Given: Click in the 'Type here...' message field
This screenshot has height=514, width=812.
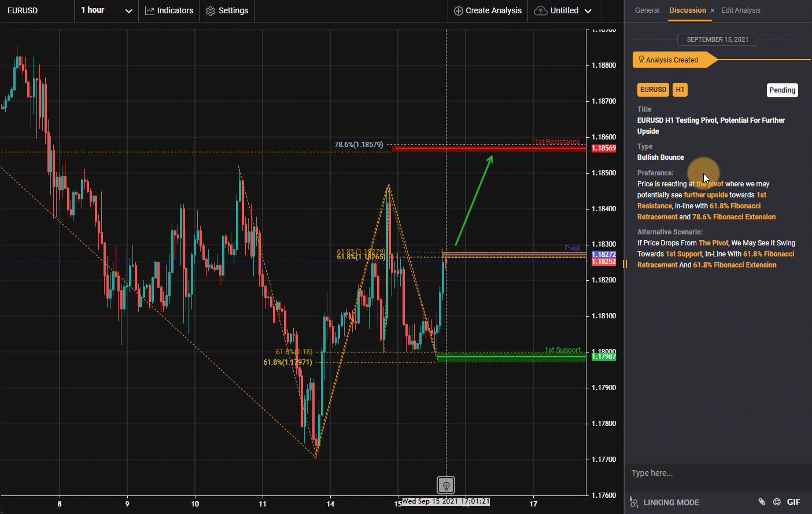Looking at the screenshot, I should [x=718, y=473].
